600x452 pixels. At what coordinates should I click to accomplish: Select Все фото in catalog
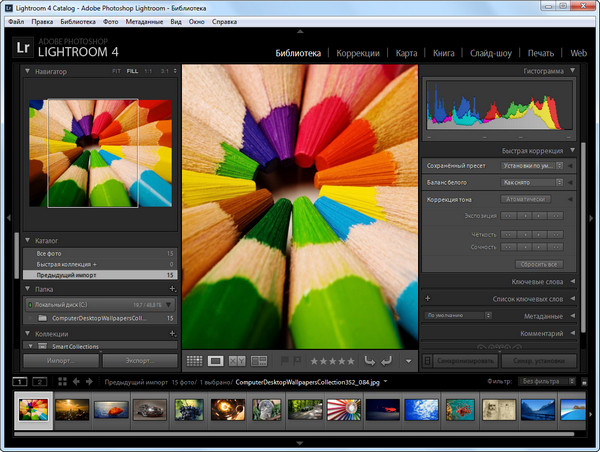100,253
